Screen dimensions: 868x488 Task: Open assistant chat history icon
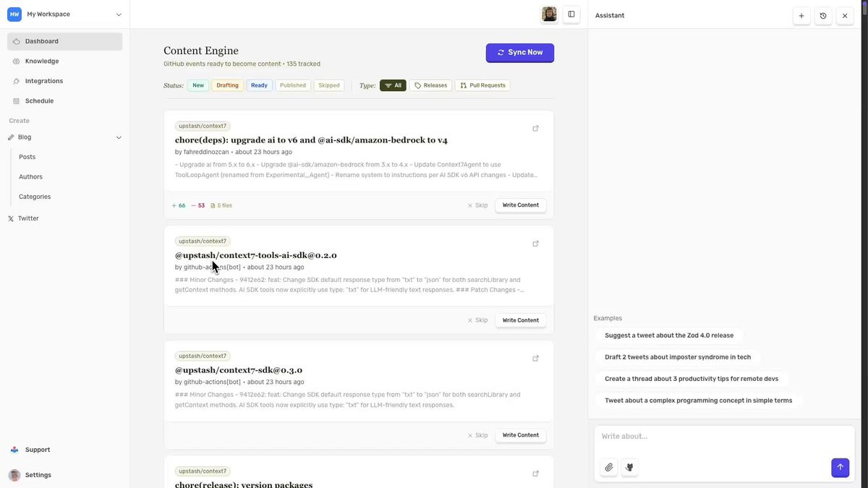[x=823, y=15]
